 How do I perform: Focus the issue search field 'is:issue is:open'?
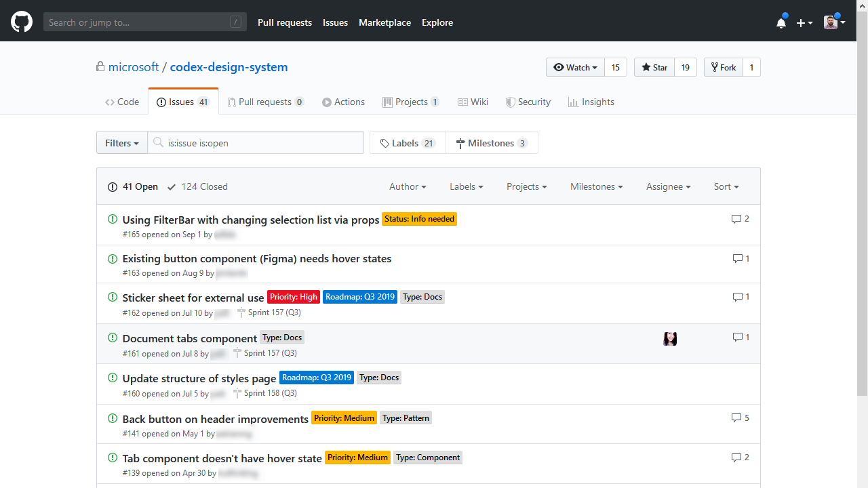pyautogui.click(x=261, y=143)
